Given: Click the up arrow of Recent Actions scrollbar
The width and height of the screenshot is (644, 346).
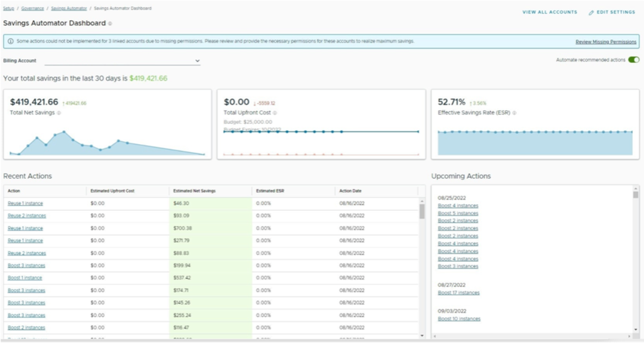Looking at the screenshot, I should click(421, 201).
